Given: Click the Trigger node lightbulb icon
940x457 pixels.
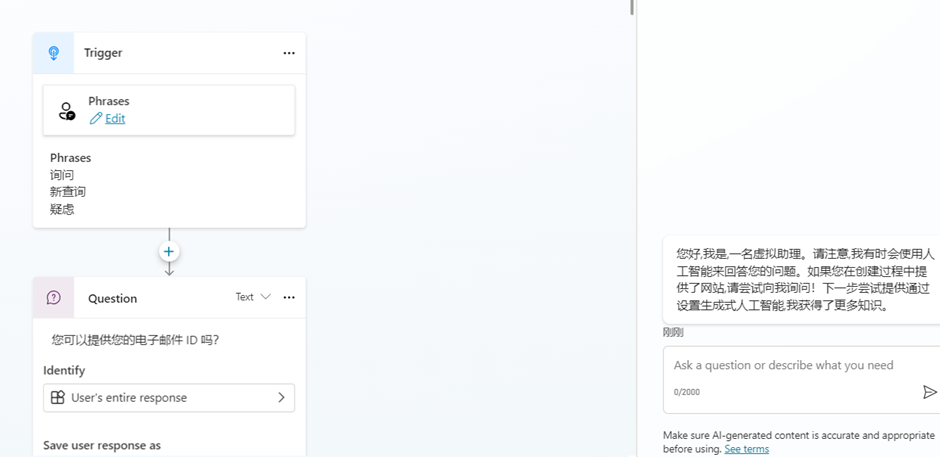Looking at the screenshot, I should (x=53, y=53).
